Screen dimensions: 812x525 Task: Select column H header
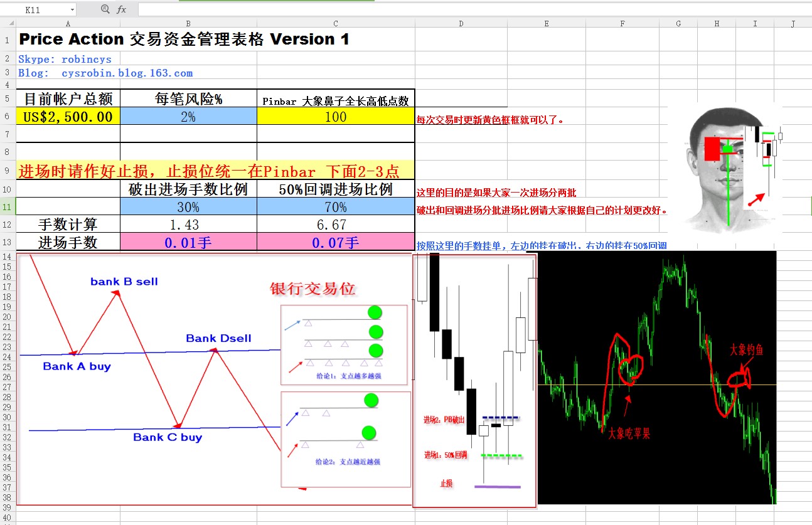click(717, 24)
